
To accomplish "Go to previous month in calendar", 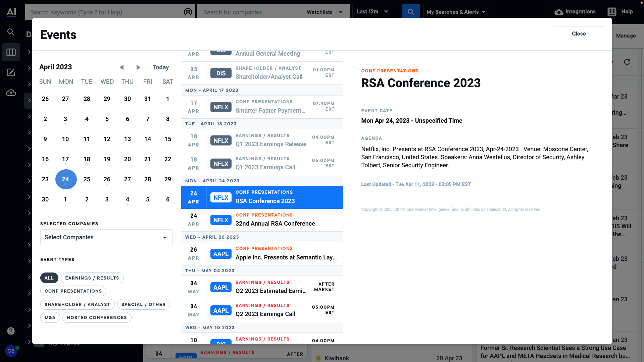I will pyautogui.click(x=121, y=67).
